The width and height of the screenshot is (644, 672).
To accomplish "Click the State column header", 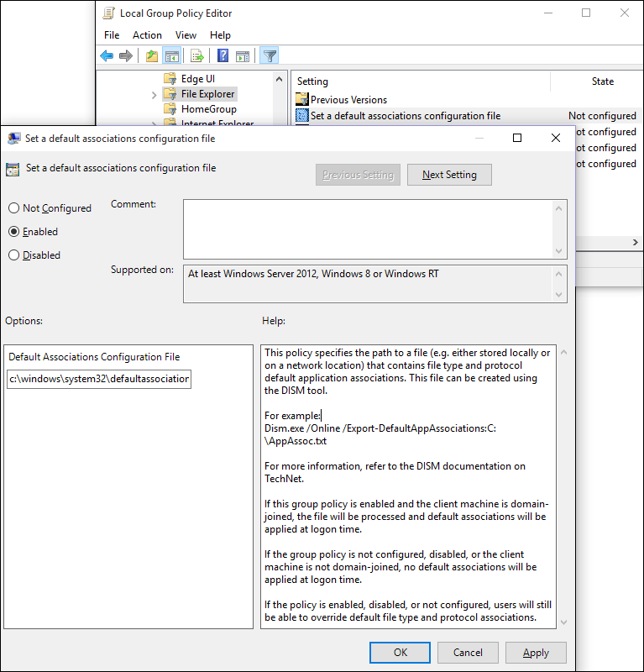I will point(602,81).
